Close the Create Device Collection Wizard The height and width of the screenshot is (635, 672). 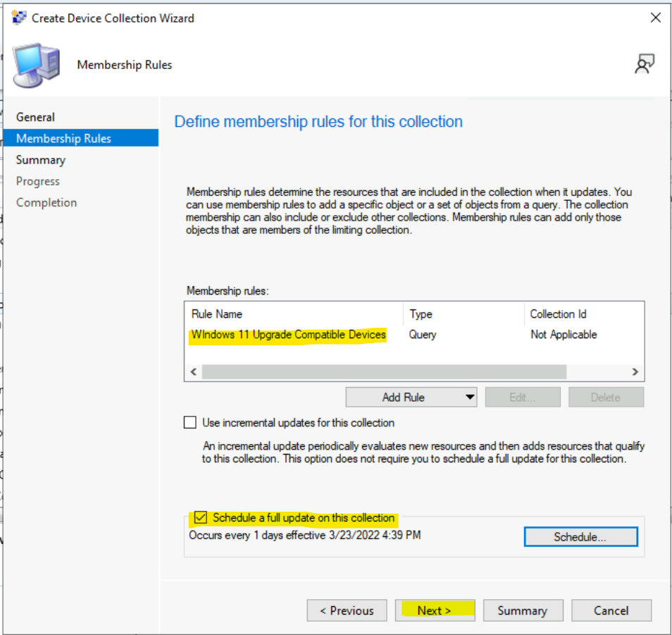point(655,18)
